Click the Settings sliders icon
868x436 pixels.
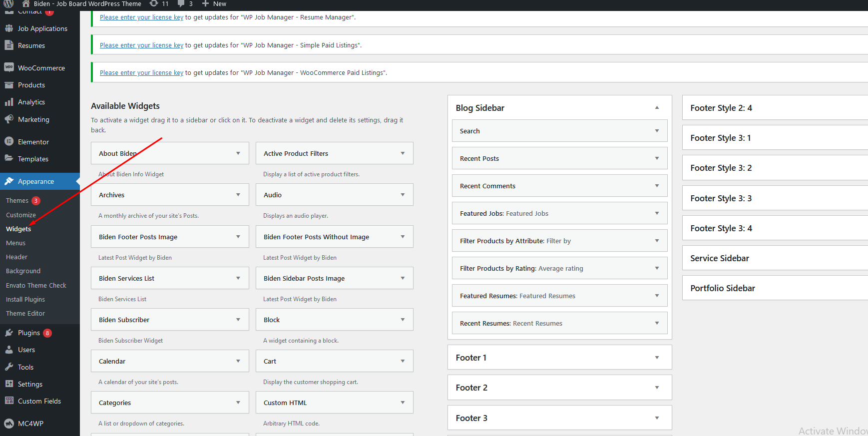(x=9, y=384)
